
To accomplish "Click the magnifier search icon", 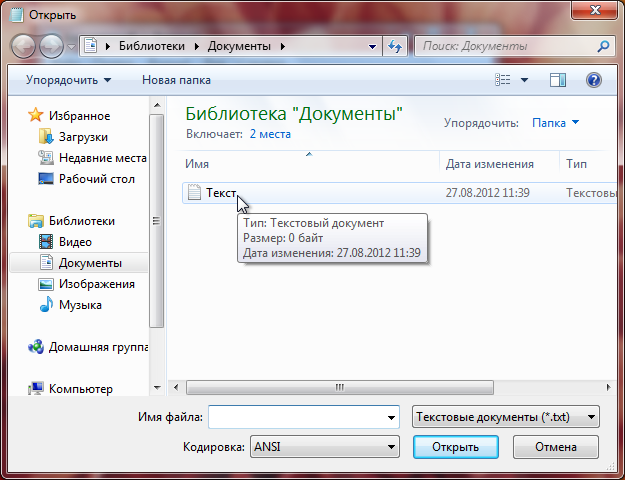I will (603, 47).
